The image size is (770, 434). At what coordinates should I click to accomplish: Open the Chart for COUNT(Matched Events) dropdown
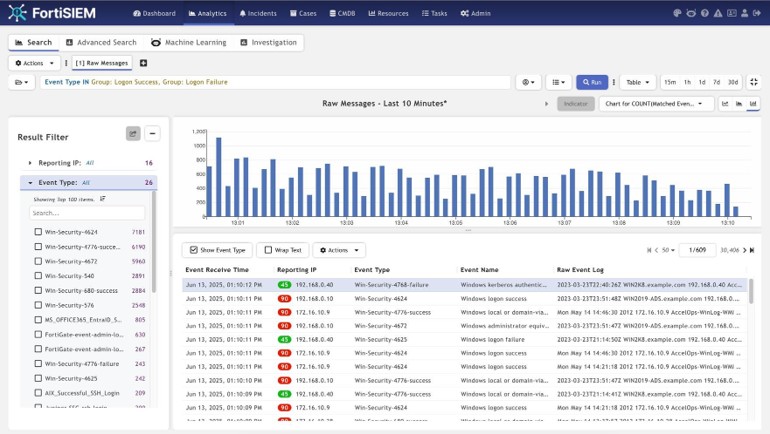[657, 103]
